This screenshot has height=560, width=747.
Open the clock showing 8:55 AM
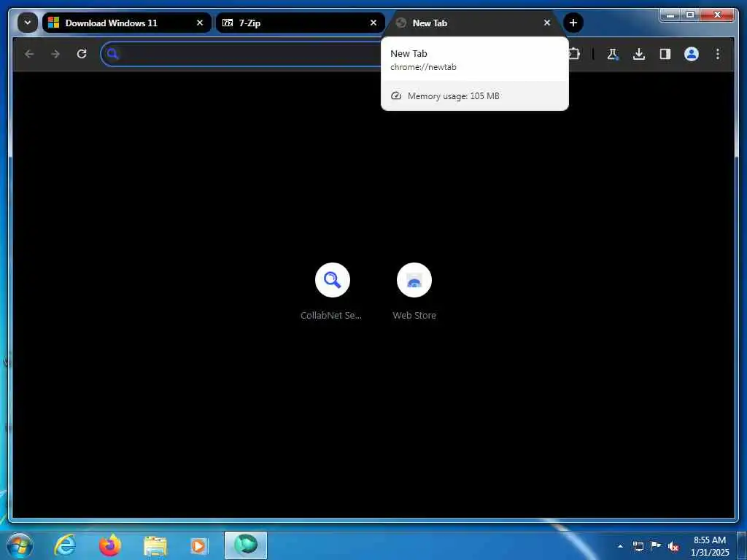coord(710,546)
